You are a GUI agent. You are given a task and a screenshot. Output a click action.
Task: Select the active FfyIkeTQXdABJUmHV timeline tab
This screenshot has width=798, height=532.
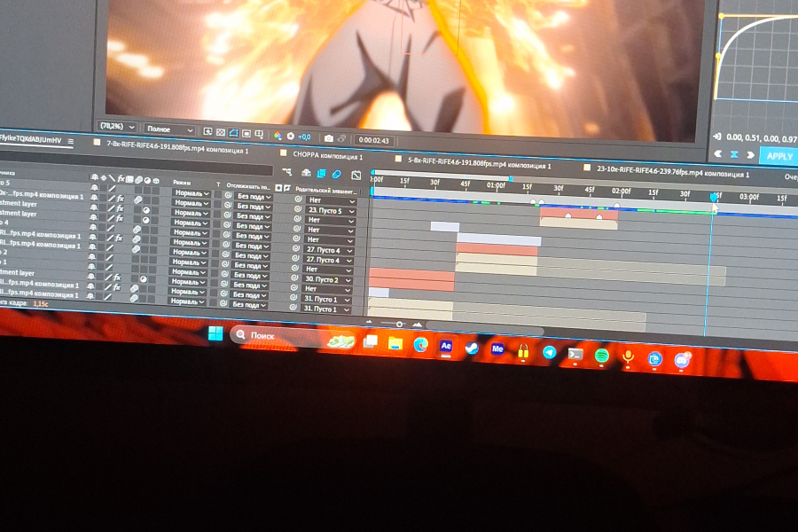tap(30, 139)
